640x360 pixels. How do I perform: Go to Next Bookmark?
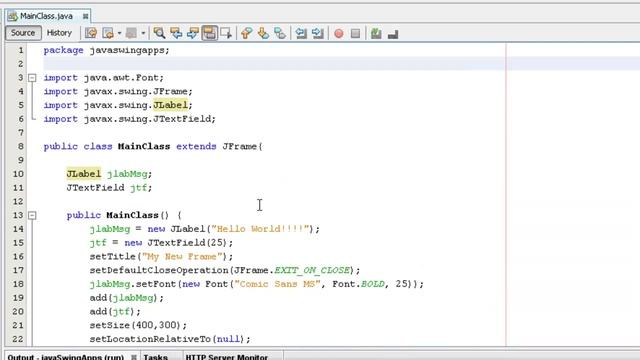pyautogui.click(x=263, y=33)
